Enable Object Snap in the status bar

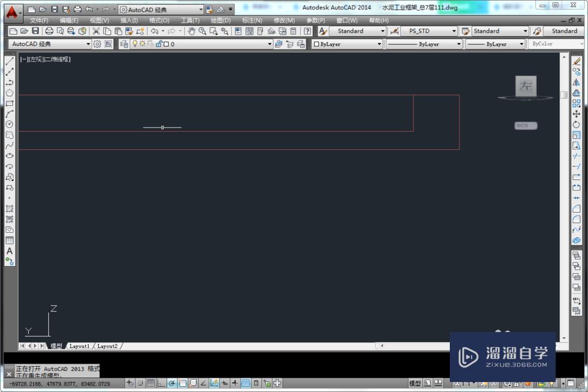(182, 383)
